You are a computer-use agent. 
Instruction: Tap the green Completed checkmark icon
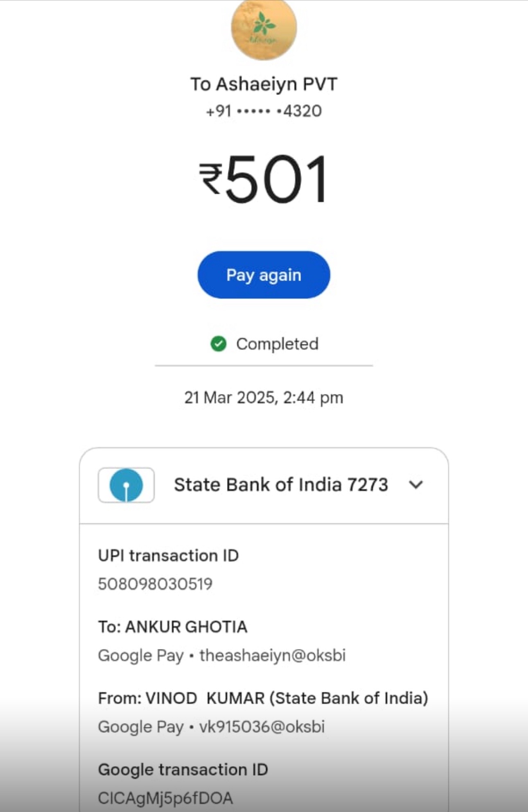pos(219,344)
